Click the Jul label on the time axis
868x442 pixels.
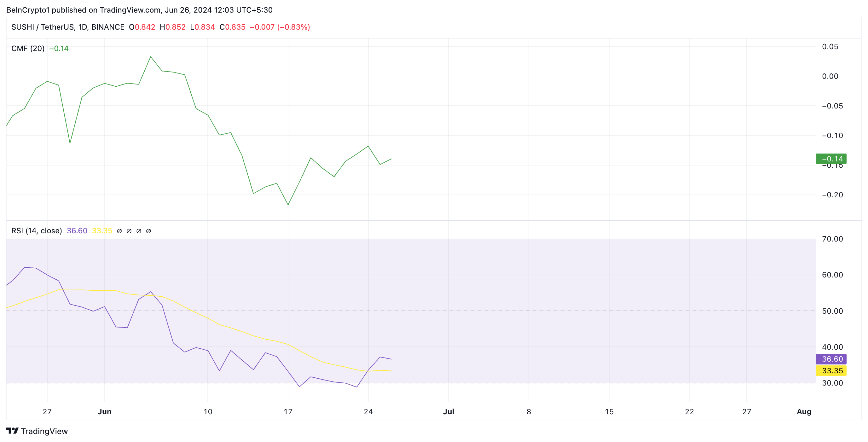click(448, 412)
